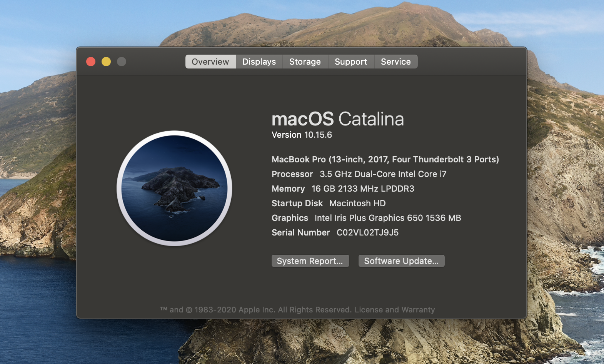Open the Service tab

coord(396,62)
